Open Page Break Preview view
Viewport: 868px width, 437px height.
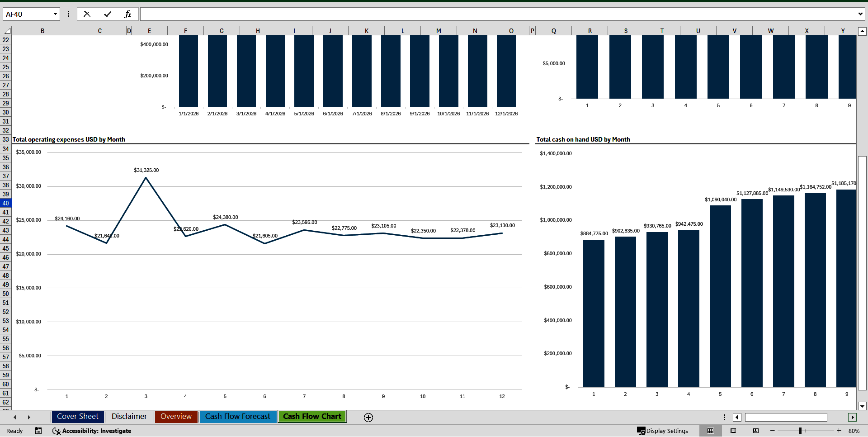[x=755, y=431]
